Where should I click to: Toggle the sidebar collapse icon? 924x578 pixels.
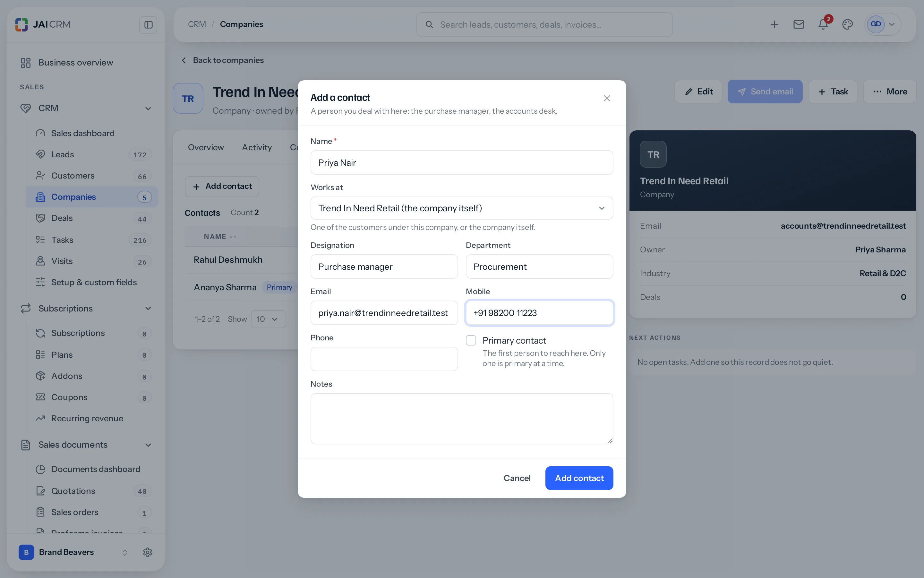[148, 25]
